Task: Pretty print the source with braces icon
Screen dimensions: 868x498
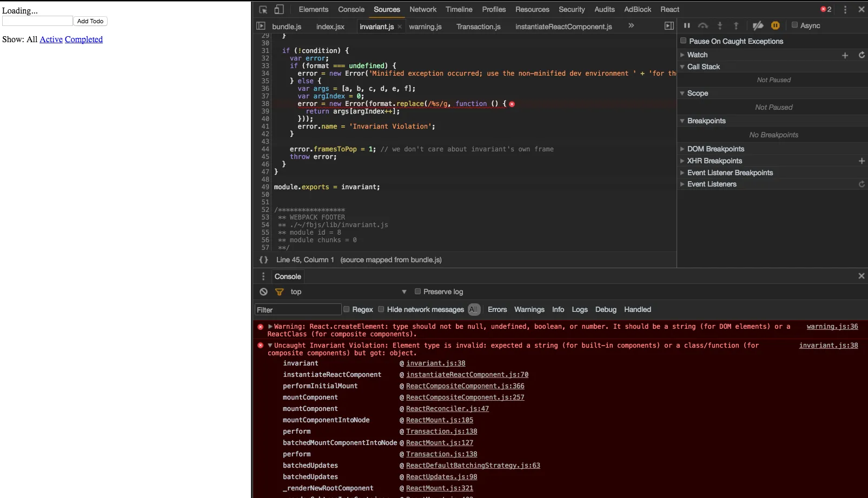Action: click(x=263, y=260)
